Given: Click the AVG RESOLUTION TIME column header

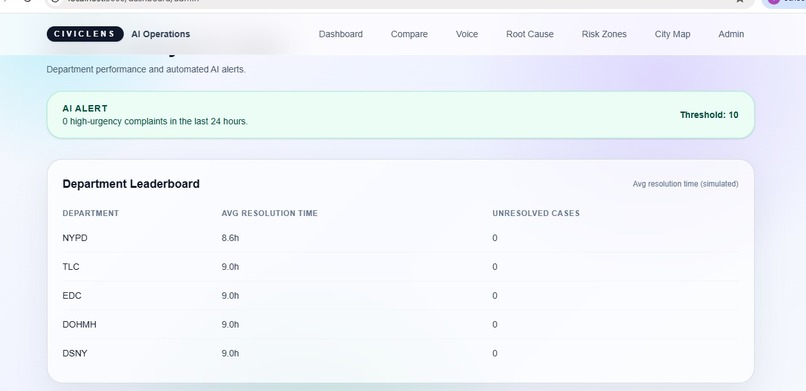Looking at the screenshot, I should click(269, 213).
